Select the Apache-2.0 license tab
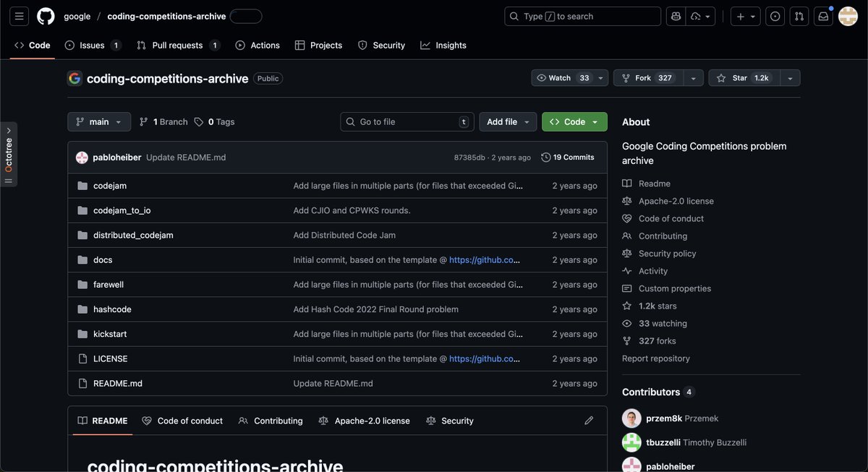Screen dimensions: 868x472 click(364, 421)
